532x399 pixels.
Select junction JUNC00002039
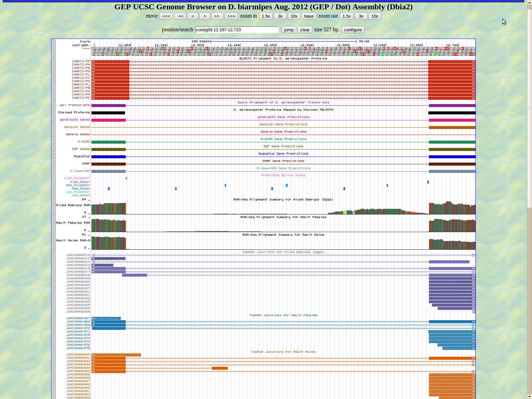tap(78, 354)
